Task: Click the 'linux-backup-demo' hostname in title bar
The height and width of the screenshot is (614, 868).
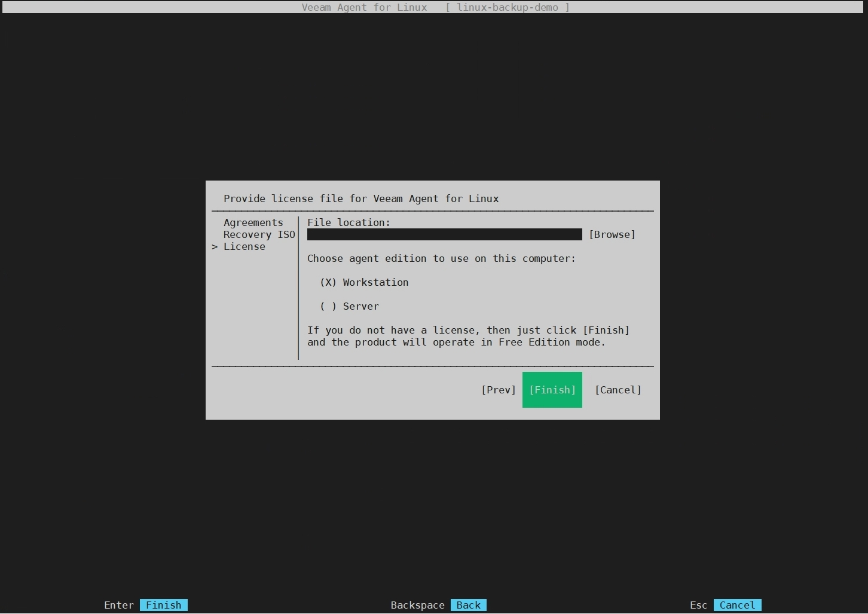Action: pos(508,7)
